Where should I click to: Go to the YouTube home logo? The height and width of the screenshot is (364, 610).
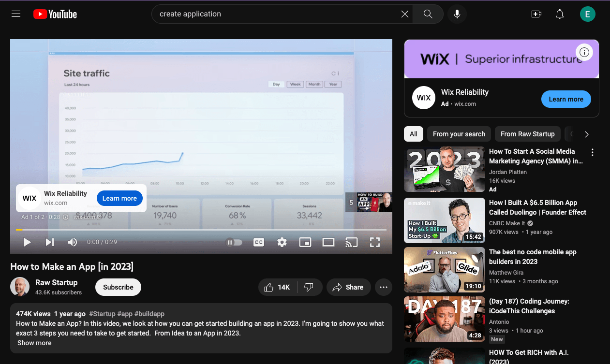tap(55, 14)
